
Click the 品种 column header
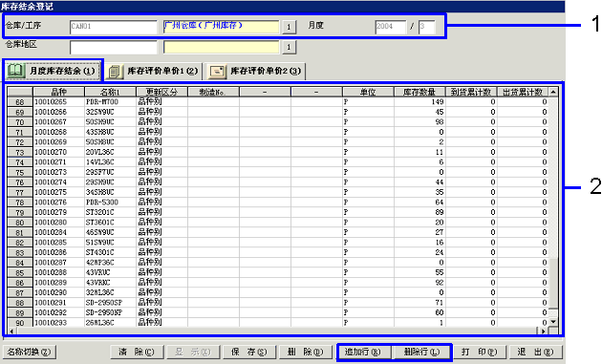pos(58,92)
